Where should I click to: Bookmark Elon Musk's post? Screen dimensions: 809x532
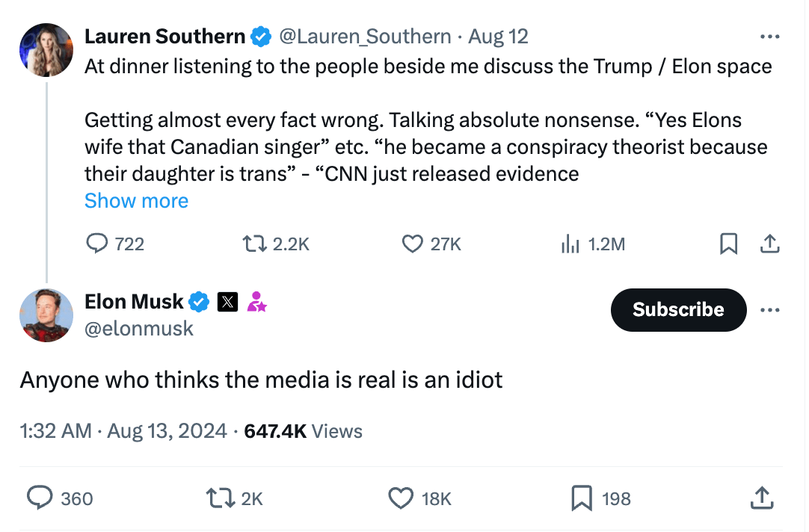(x=582, y=498)
